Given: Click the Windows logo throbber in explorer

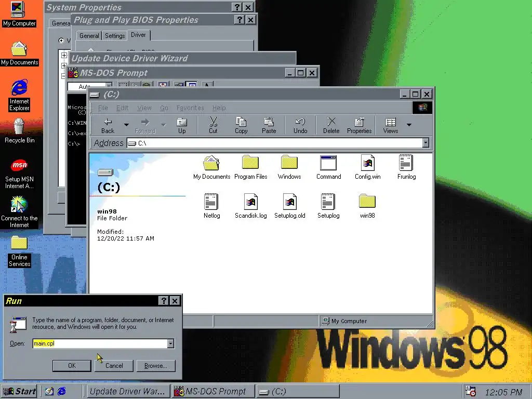Looking at the screenshot, I should click(422, 108).
